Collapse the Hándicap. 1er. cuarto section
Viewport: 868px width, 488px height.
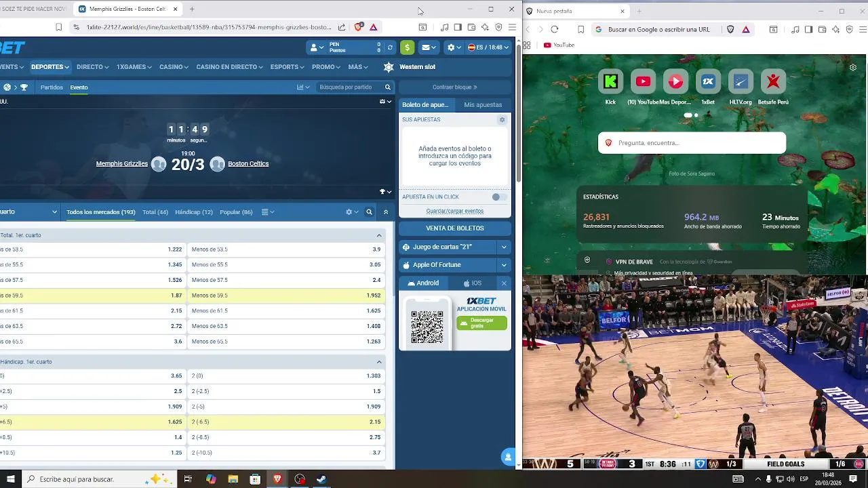[x=379, y=362]
